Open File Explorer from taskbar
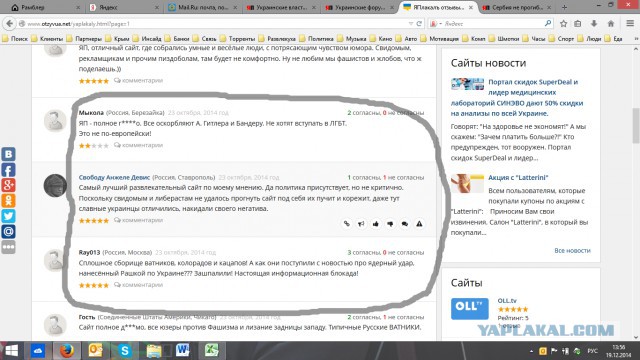This screenshot has height=360, width=640. pyautogui.click(x=154, y=351)
